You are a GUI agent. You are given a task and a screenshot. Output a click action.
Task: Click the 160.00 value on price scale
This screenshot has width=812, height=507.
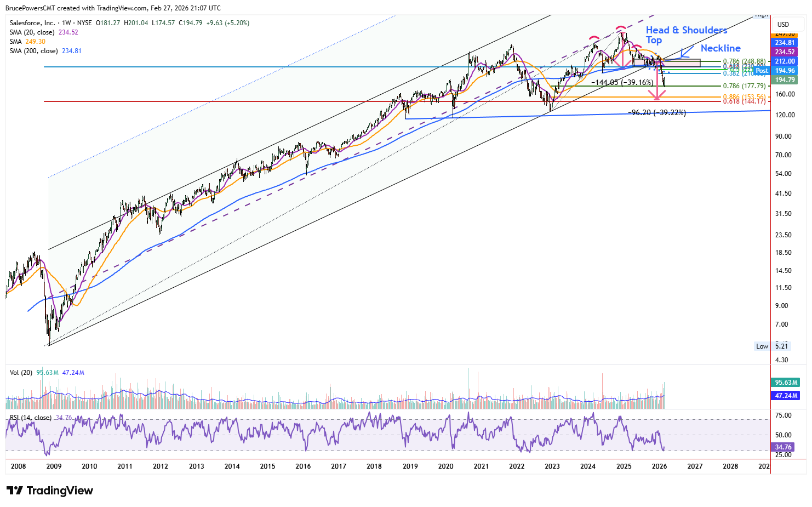785,94
